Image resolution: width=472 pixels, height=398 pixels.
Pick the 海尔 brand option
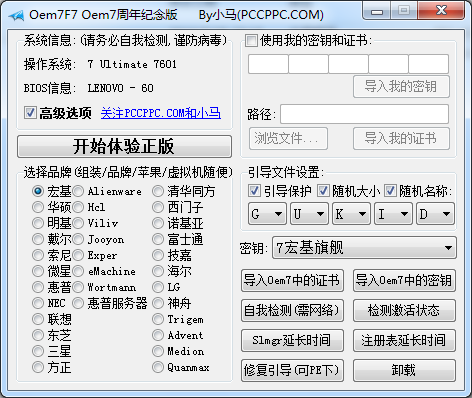[x=158, y=271]
